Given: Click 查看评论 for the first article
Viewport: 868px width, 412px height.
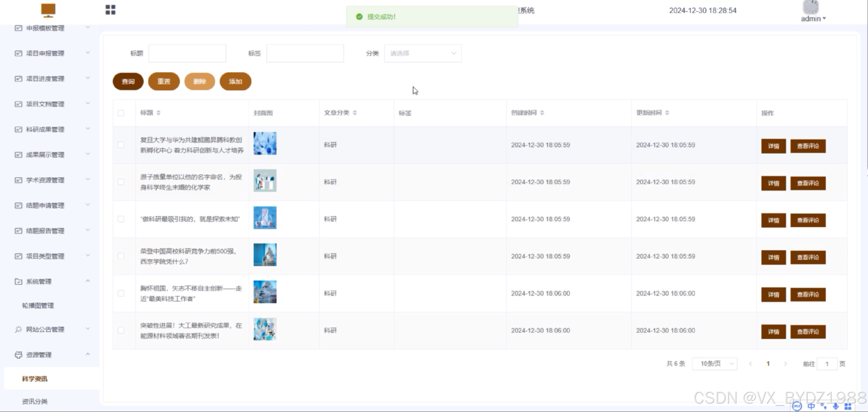Looking at the screenshot, I should click(808, 146).
